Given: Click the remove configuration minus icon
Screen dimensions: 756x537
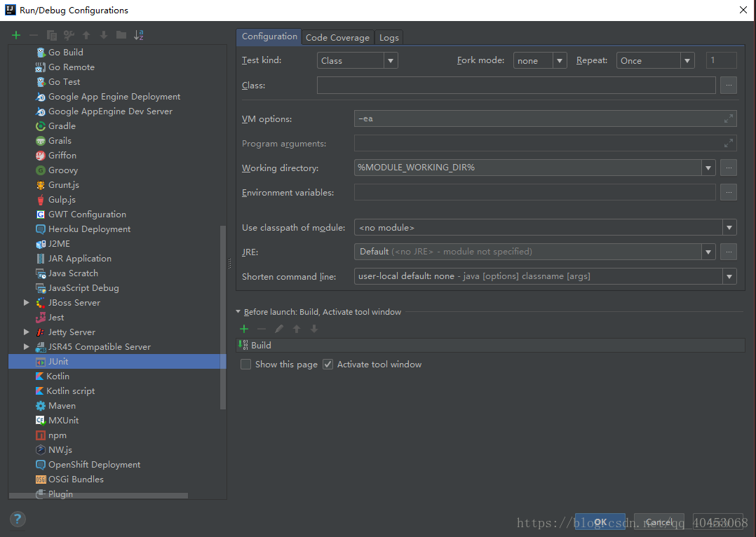Looking at the screenshot, I should 33,35.
